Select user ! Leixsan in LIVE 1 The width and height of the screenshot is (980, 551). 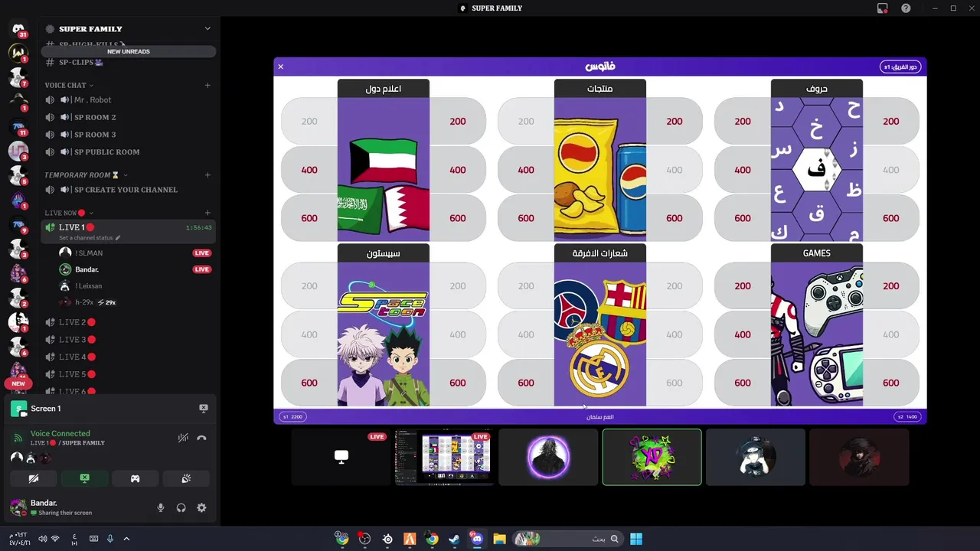tap(127, 285)
